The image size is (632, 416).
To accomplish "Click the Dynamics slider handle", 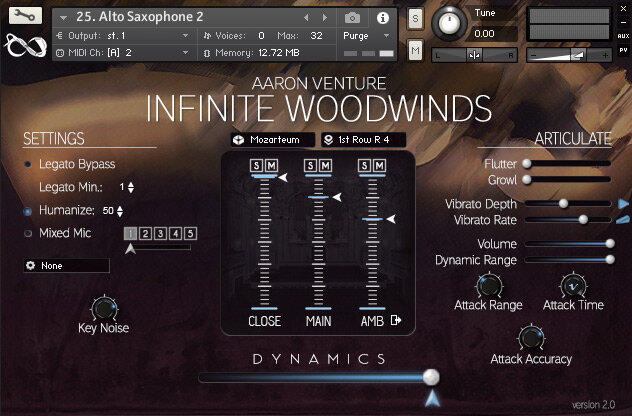I will 431,377.
